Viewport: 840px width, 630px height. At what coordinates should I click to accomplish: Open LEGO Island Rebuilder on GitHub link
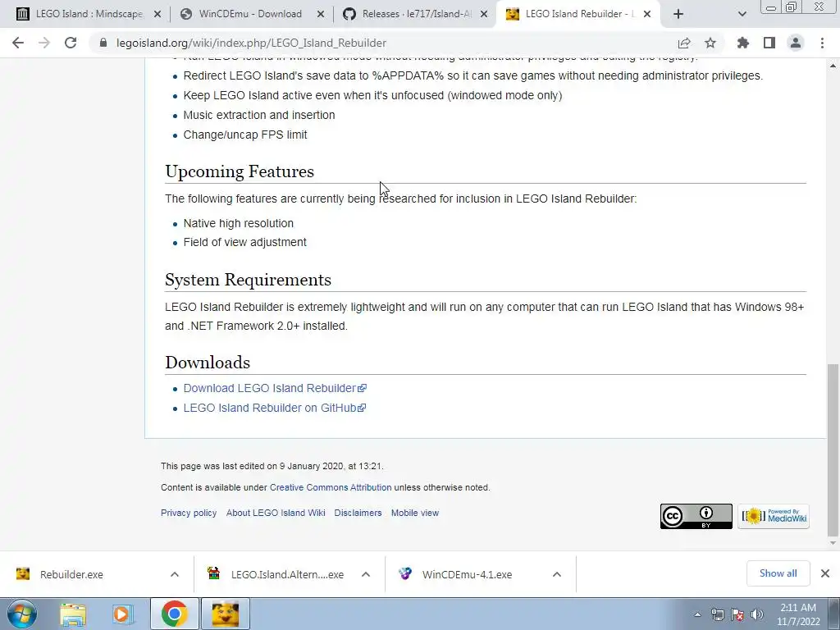(274, 408)
